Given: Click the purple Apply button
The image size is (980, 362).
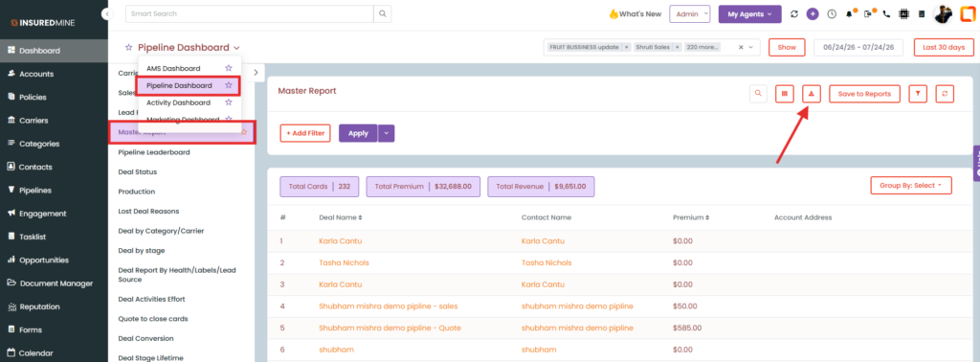Looking at the screenshot, I should coord(358,133).
